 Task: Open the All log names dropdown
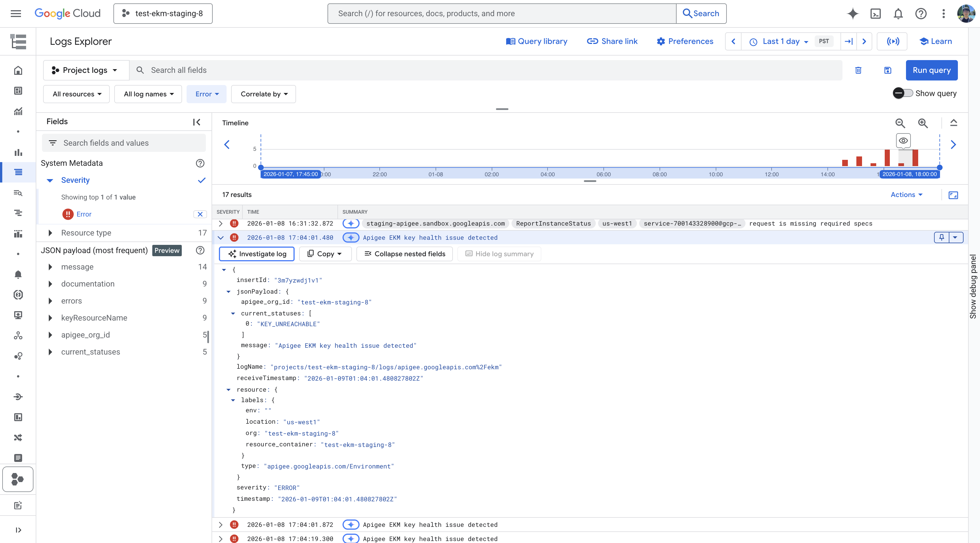click(x=148, y=94)
